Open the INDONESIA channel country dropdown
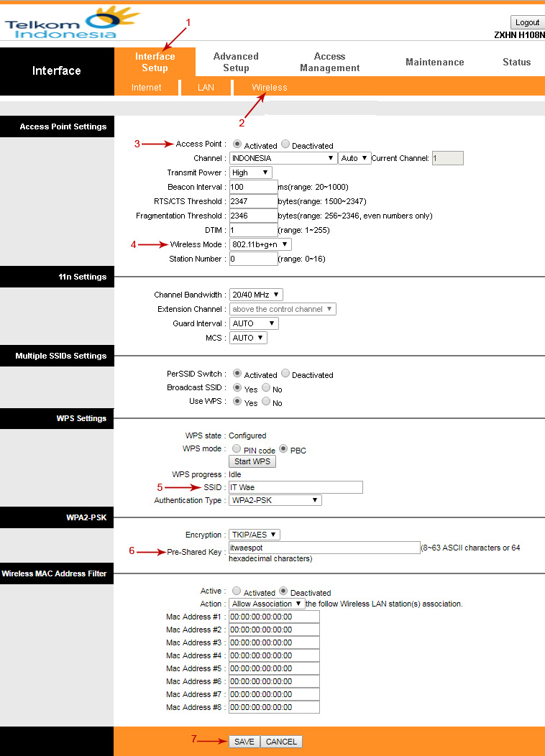 click(283, 158)
